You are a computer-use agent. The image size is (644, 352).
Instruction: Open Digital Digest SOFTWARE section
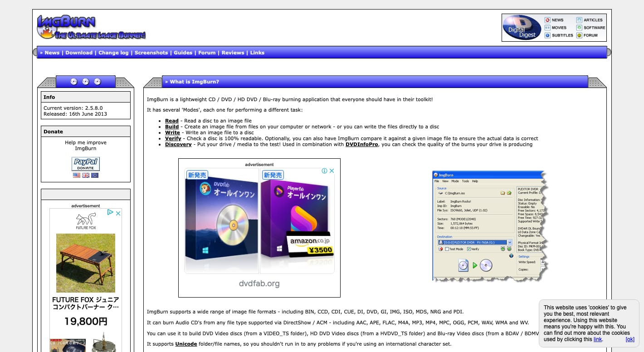pos(591,28)
